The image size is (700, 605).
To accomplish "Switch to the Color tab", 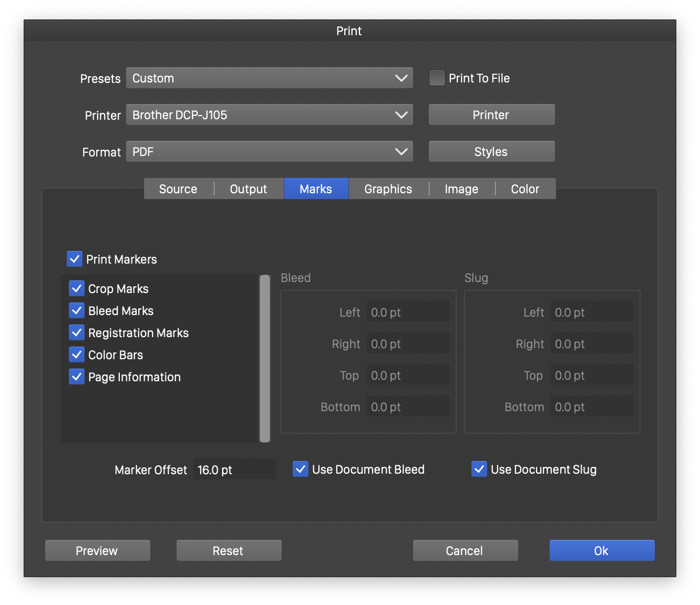I will point(524,189).
